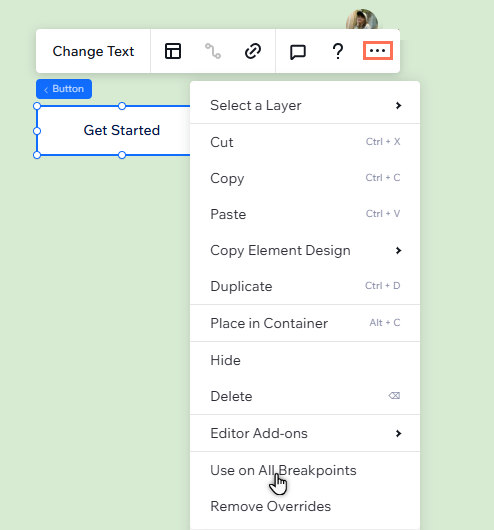Viewport: 494px width, 530px height.
Task: Click the Change Text button
Action: coord(93,51)
